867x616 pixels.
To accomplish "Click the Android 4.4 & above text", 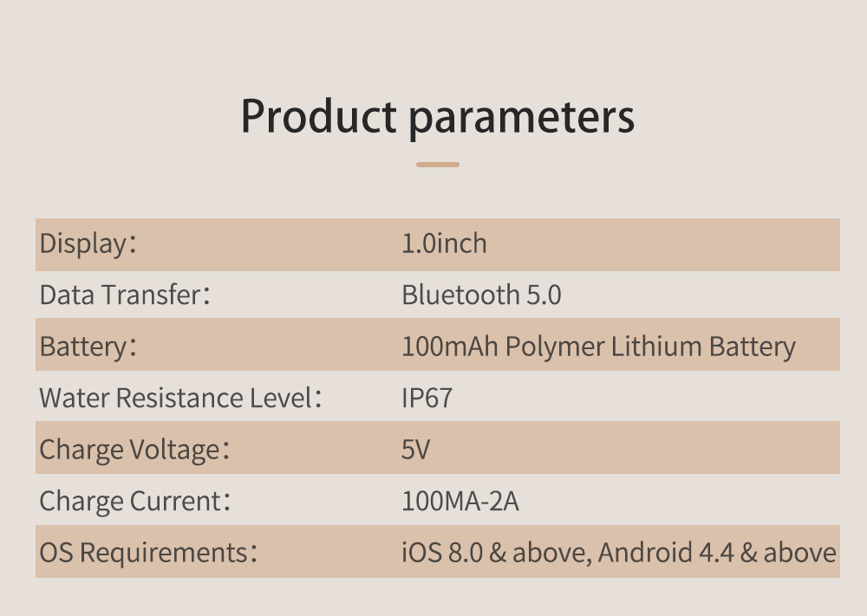I will [717, 553].
